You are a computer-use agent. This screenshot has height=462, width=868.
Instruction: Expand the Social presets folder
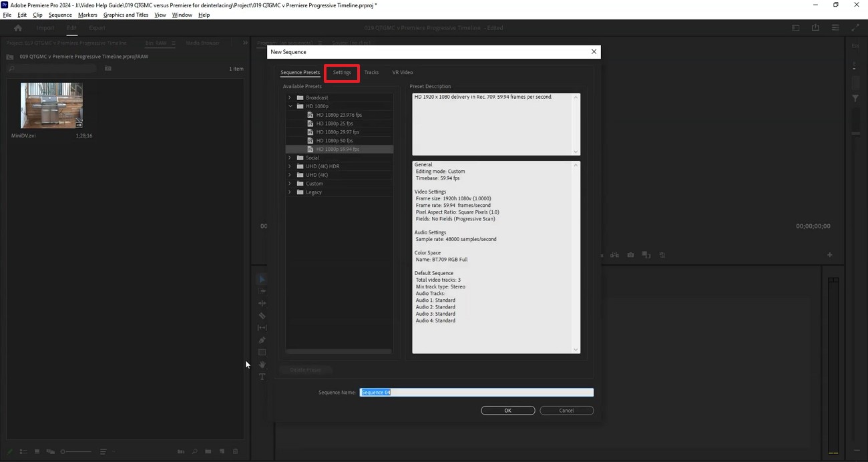click(290, 158)
